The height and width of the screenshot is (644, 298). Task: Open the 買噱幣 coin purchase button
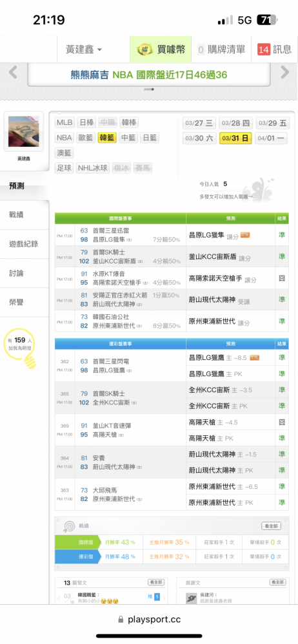[x=160, y=50]
